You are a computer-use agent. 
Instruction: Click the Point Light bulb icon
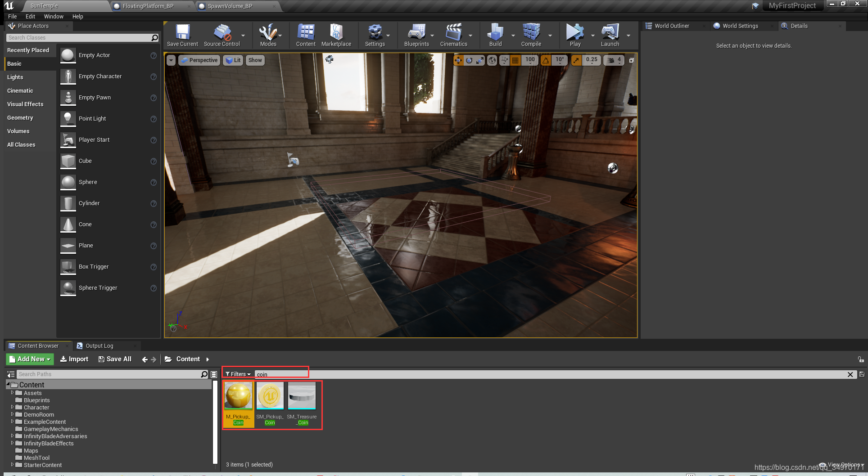(68, 119)
